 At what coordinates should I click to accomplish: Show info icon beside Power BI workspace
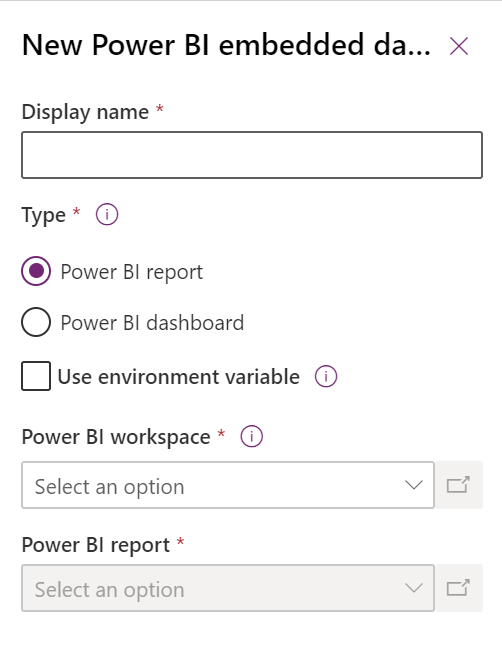coord(251,436)
